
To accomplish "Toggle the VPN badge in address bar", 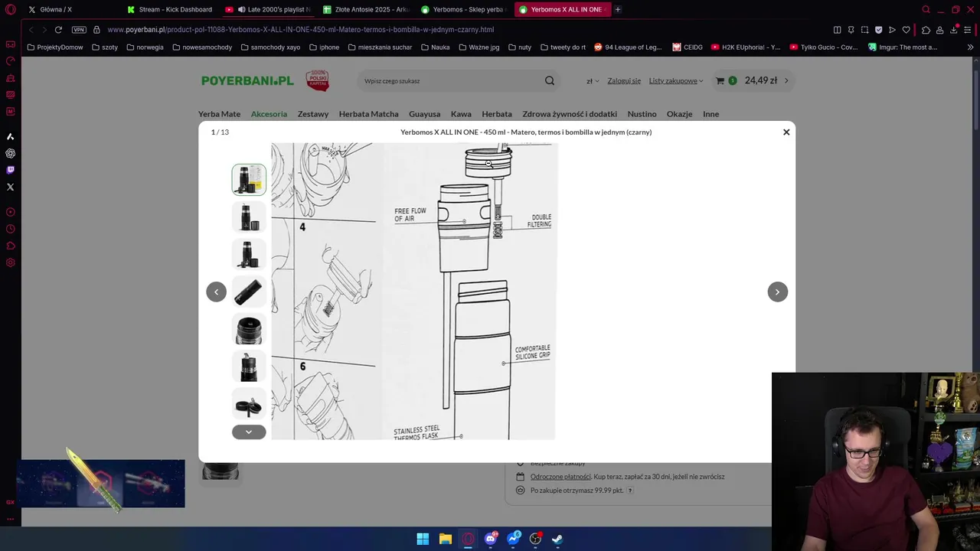I will pos(79,30).
